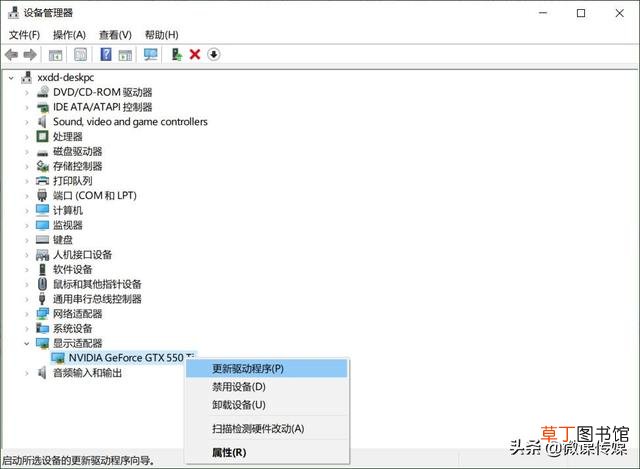
Task: Click the Device Manager title bar icon
Action: [x=13, y=13]
